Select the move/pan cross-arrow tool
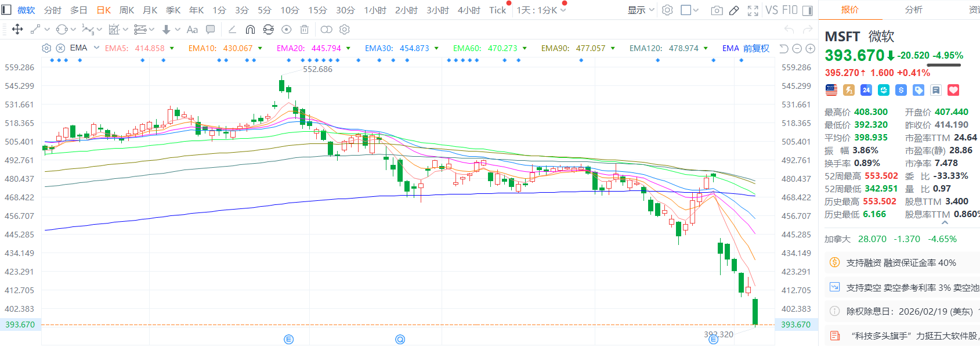Viewport: 980px width, 346px height. pyautogui.click(x=17, y=30)
